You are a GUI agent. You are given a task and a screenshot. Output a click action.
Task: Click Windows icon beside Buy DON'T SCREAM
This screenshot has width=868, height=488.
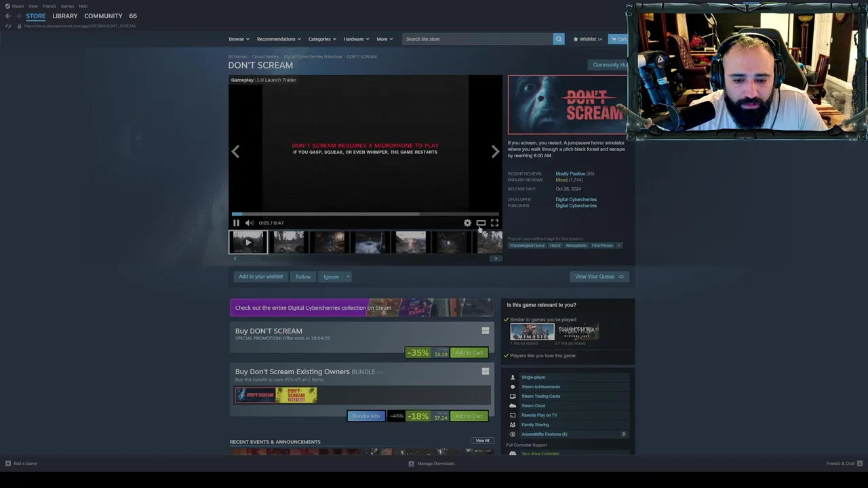point(485,331)
